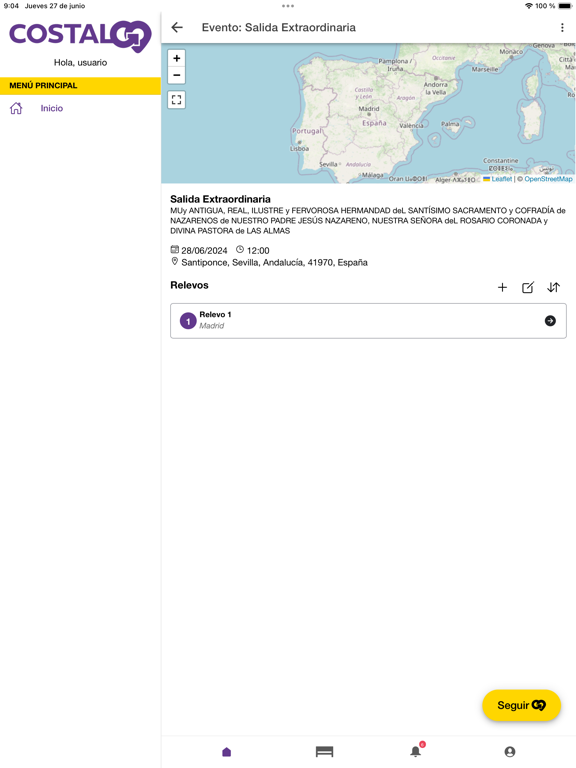This screenshot has height=768, width=576.
Task: Select the Relevo 1 Madrid row
Action: pos(368,321)
